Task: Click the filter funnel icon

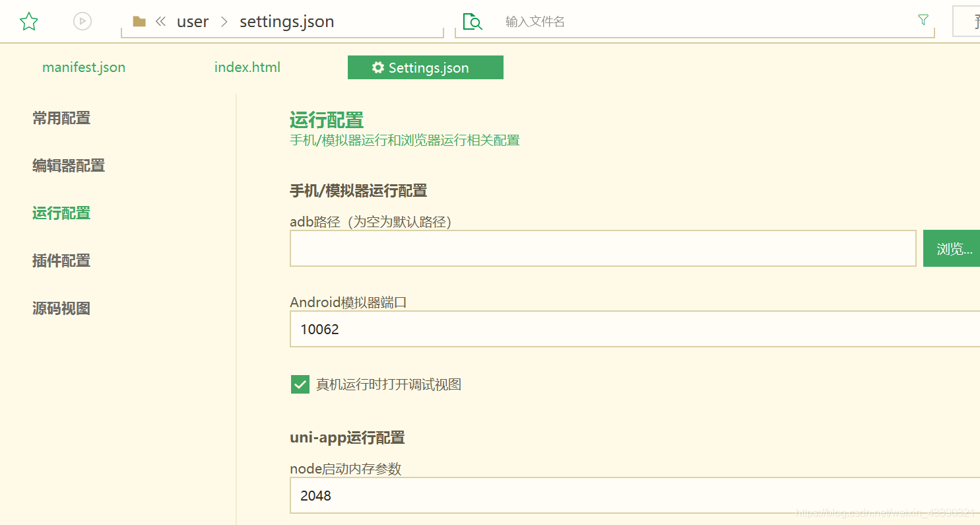Action: 923,20
